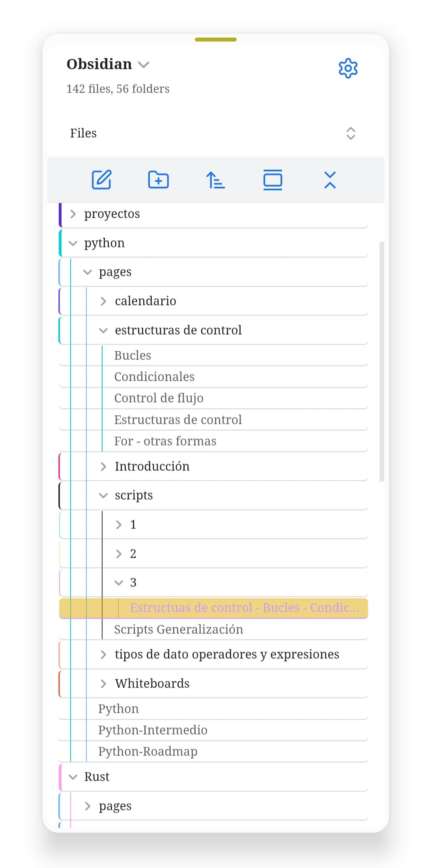Screen dimensions: 426x868
Task: Collapse the python folder
Action: pos(73,243)
